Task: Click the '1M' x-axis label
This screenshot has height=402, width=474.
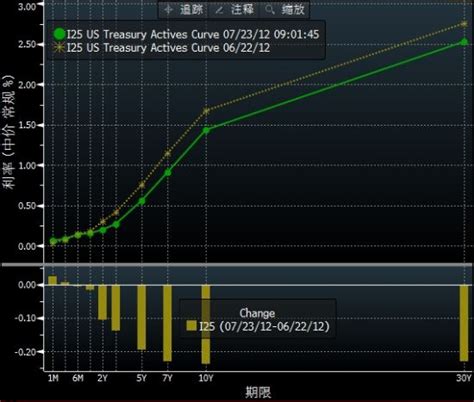Action: [x=53, y=378]
